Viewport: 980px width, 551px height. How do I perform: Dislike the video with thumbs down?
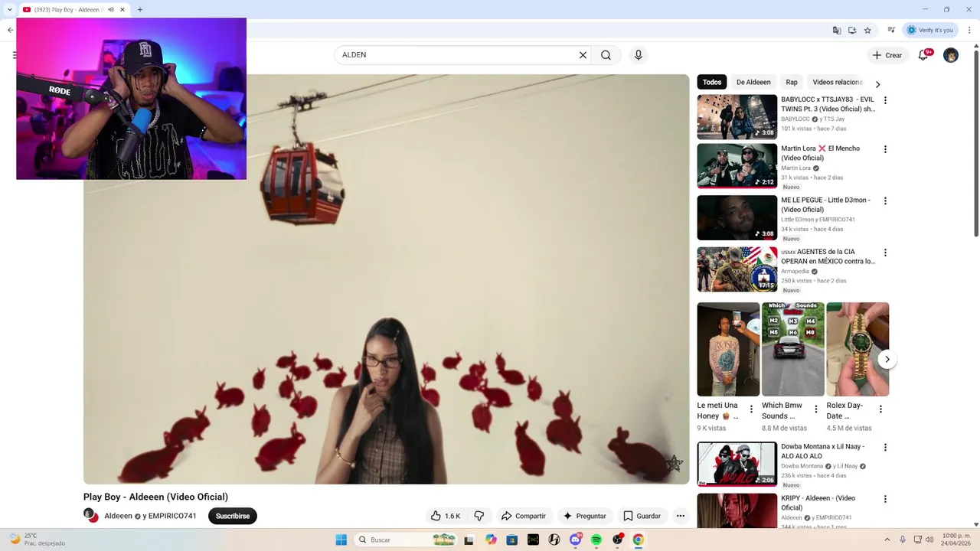tap(479, 516)
